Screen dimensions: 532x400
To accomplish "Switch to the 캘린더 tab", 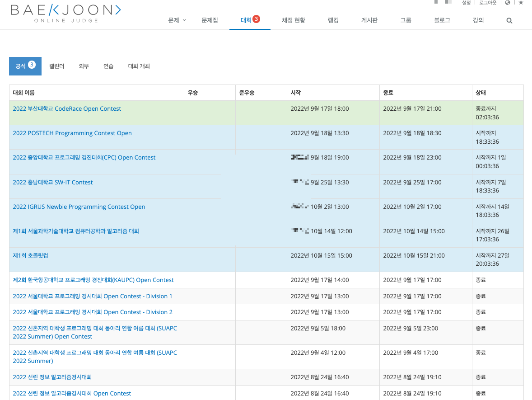I will click(56, 66).
